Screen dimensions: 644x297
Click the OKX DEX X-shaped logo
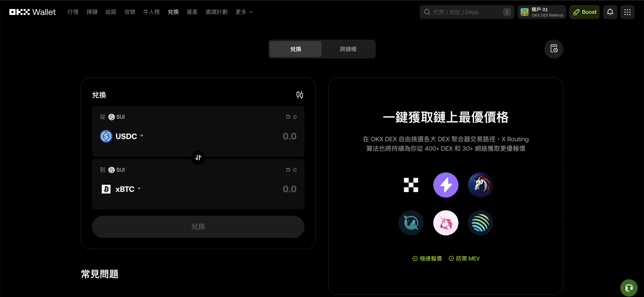click(x=410, y=185)
